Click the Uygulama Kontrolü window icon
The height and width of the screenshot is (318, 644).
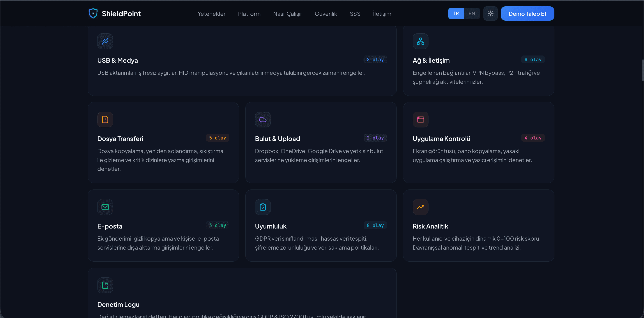click(421, 120)
